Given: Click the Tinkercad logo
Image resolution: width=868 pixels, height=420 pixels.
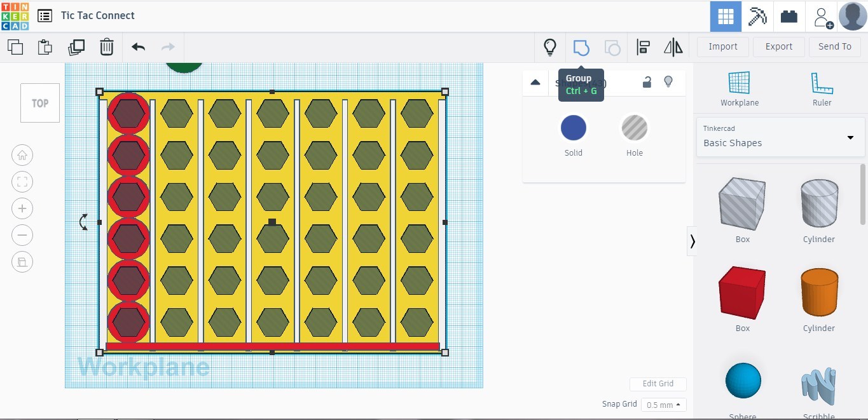Looking at the screenshot, I should pos(15,16).
